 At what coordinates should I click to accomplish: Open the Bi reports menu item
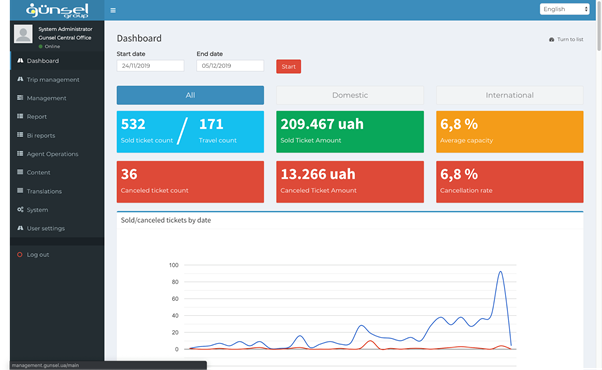[57, 135]
